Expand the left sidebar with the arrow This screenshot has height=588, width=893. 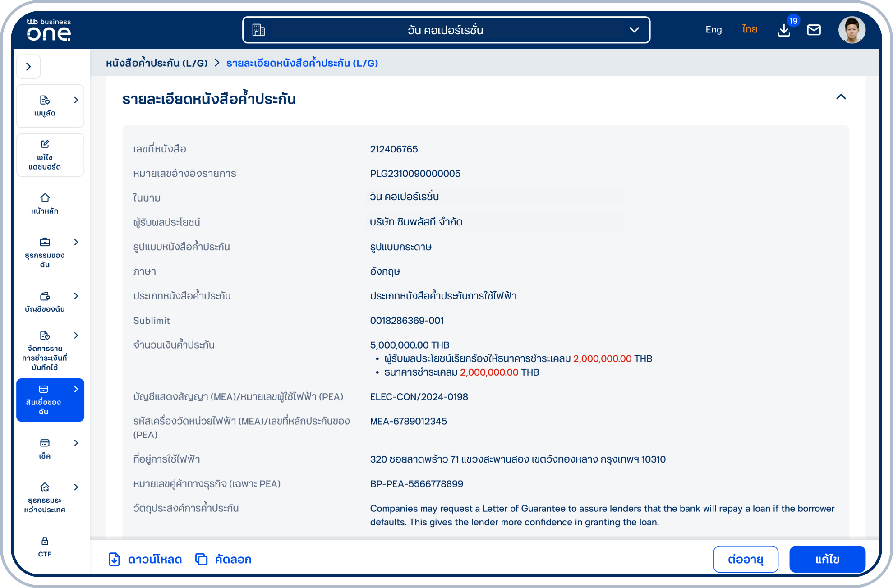(29, 66)
